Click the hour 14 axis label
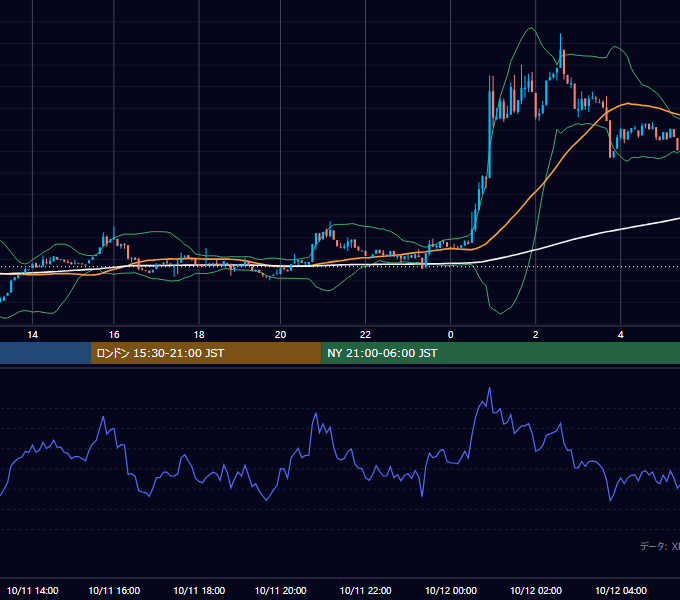This screenshot has height=600, width=680. (x=33, y=335)
